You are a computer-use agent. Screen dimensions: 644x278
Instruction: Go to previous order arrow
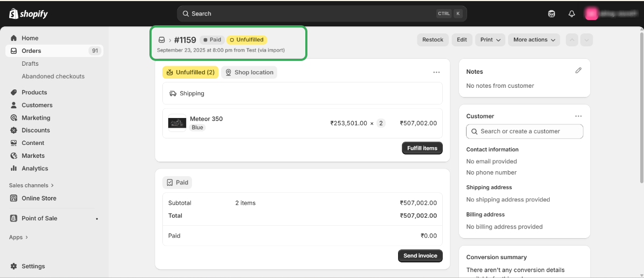[572, 40]
